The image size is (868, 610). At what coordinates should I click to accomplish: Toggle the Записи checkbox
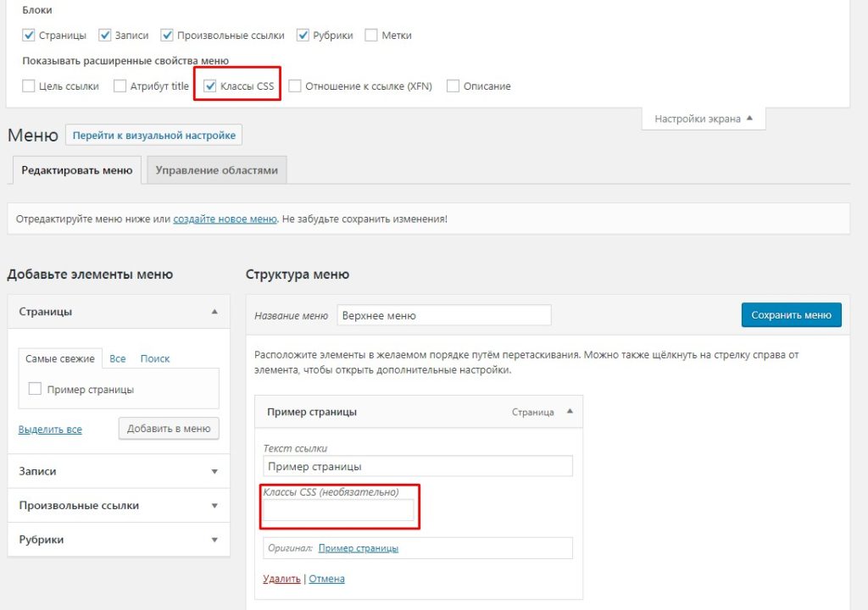[105, 36]
